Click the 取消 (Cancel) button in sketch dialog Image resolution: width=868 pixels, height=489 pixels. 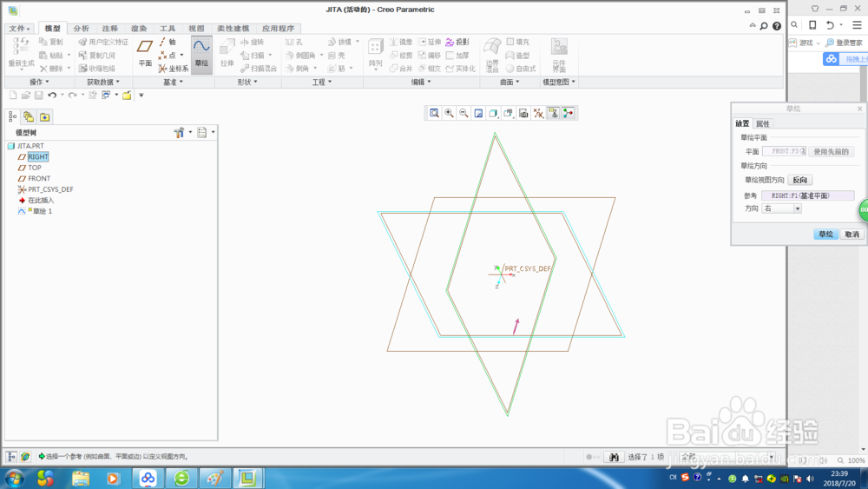[x=852, y=235]
